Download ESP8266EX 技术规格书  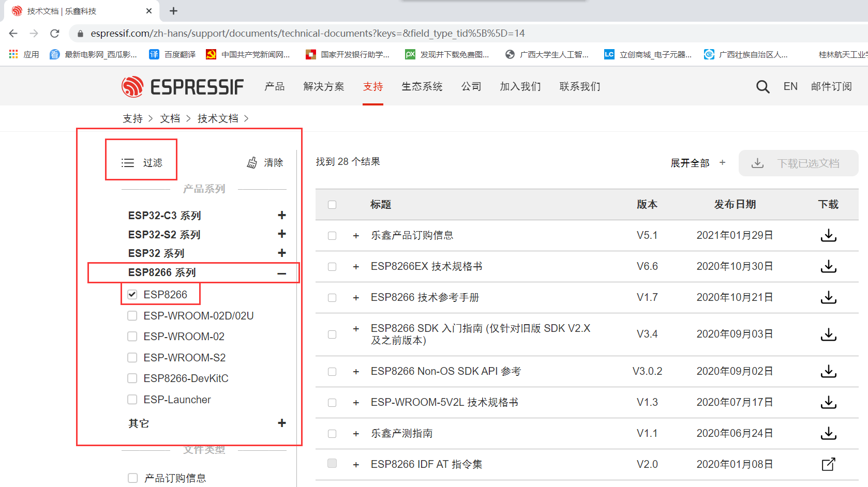(828, 267)
